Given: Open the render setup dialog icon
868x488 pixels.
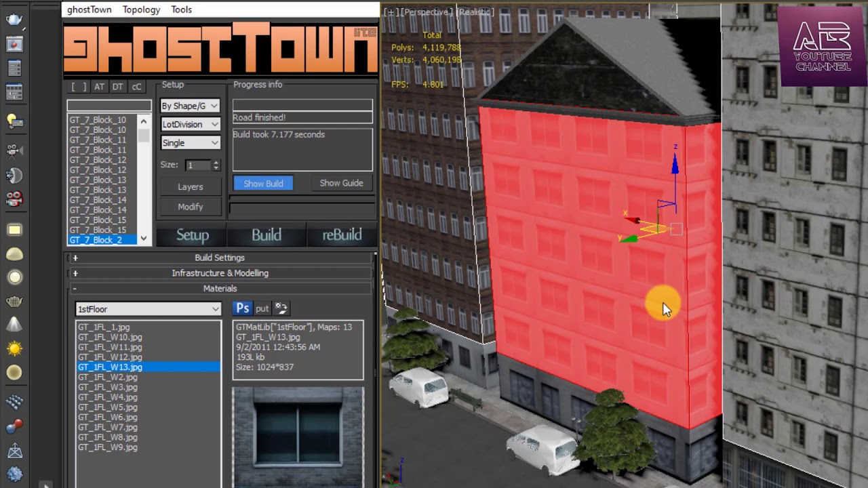Looking at the screenshot, I should click(x=14, y=68).
